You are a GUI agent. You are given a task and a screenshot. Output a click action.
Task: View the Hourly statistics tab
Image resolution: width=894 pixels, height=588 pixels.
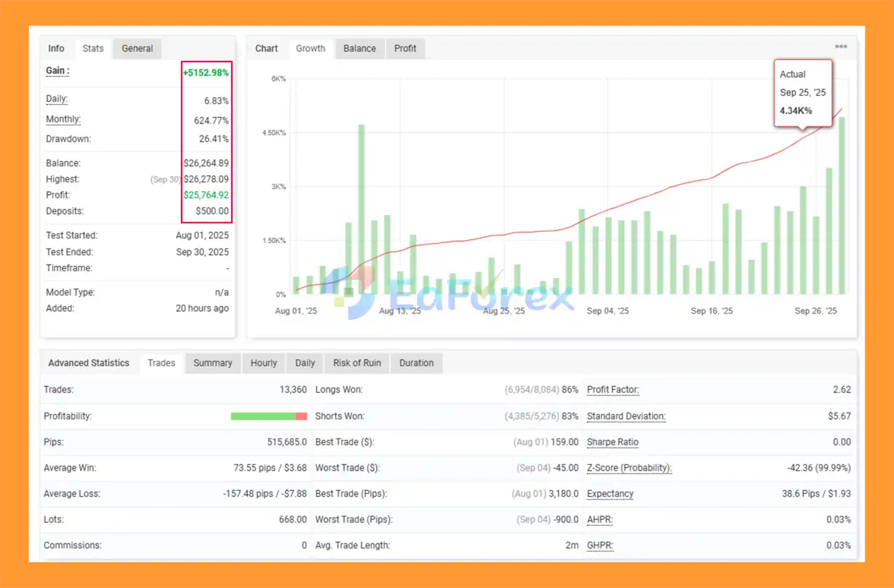[264, 363]
